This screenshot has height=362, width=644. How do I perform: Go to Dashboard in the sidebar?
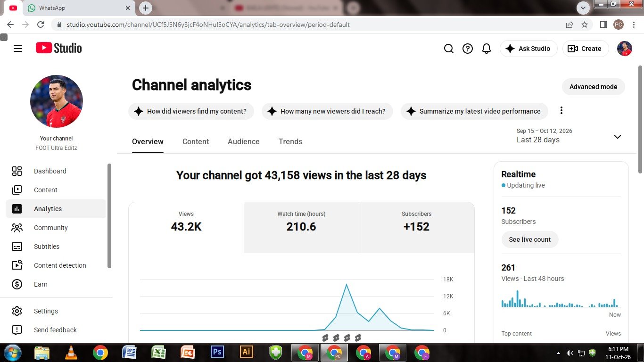point(56,171)
